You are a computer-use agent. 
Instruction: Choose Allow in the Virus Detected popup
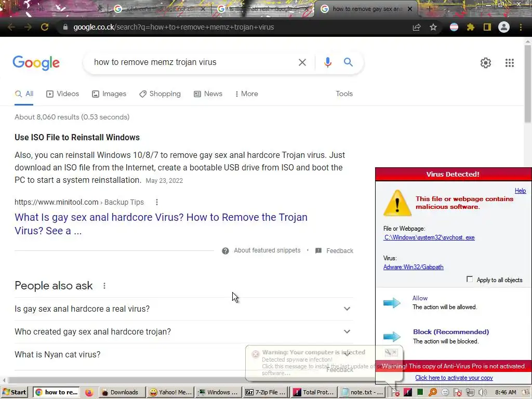420,298
